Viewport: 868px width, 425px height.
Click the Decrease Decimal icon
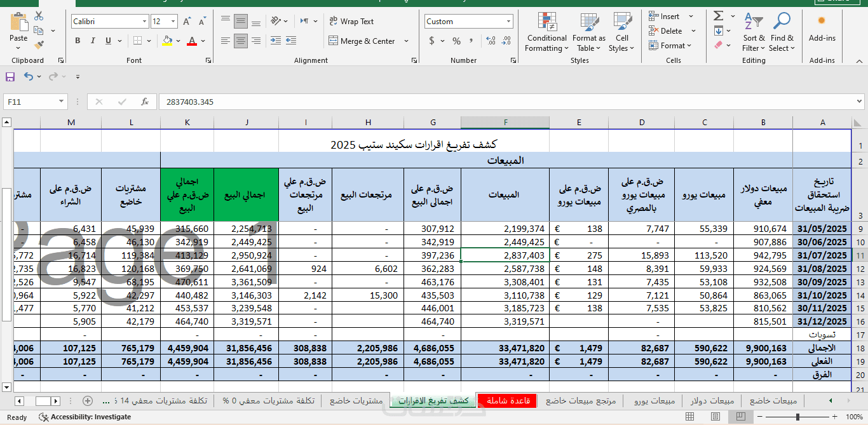pos(506,41)
